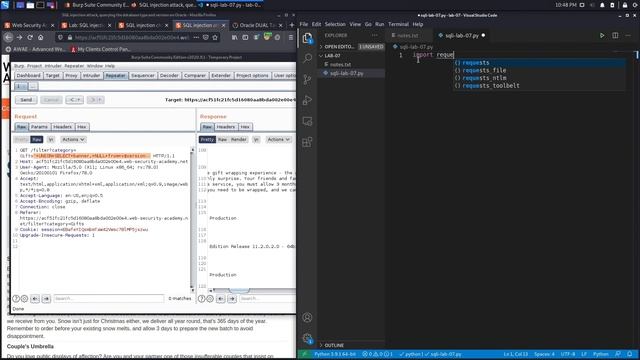This screenshot has width=640, height=360.
Task: Open Burp's Decoder tab
Action: pyautogui.click(x=169, y=76)
